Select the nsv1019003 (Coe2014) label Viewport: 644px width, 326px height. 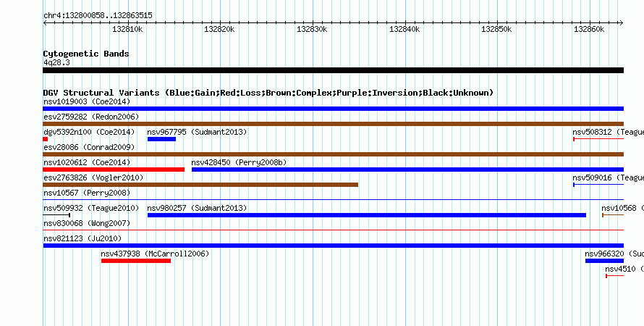[x=87, y=101]
